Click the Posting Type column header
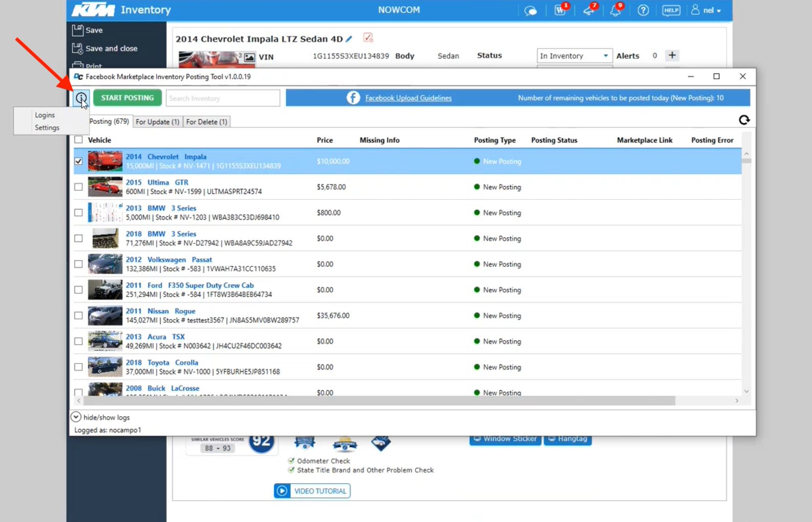The width and height of the screenshot is (812, 522). click(x=494, y=140)
